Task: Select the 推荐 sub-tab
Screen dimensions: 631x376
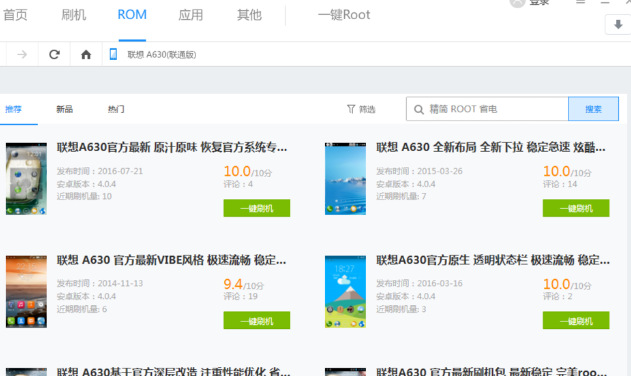Action: pos(13,109)
